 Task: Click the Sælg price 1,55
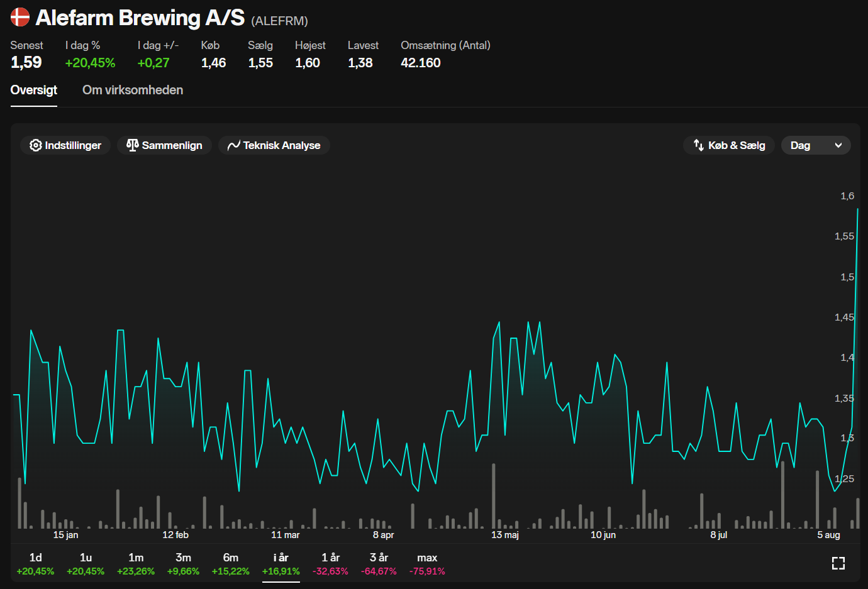(x=260, y=63)
